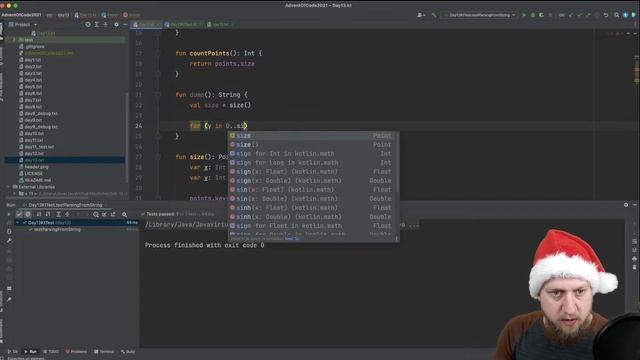The width and height of the screenshot is (640, 360).
Task: Open TODO tool window tab
Action: 51,351
